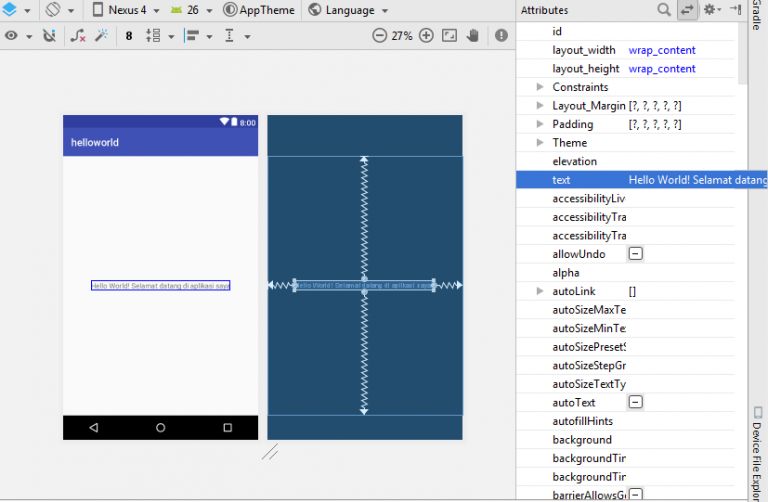
Task: Zoom out with the minus icon
Action: [379, 36]
